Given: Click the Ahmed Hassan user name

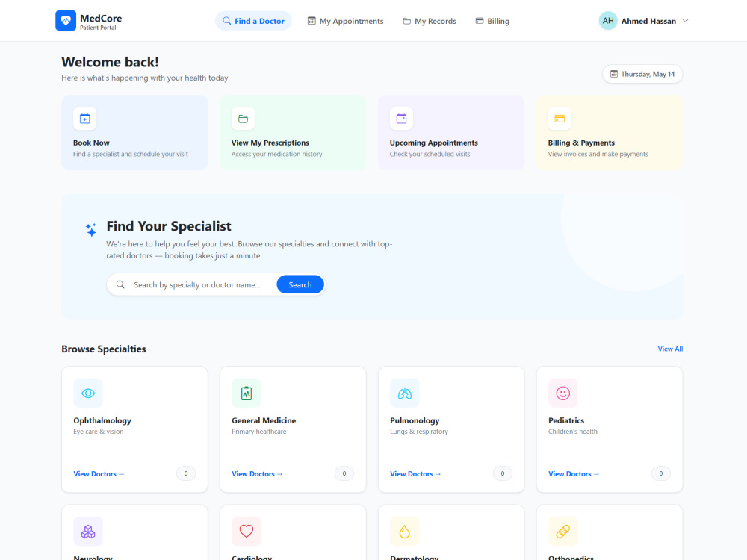Looking at the screenshot, I should pyautogui.click(x=648, y=21).
